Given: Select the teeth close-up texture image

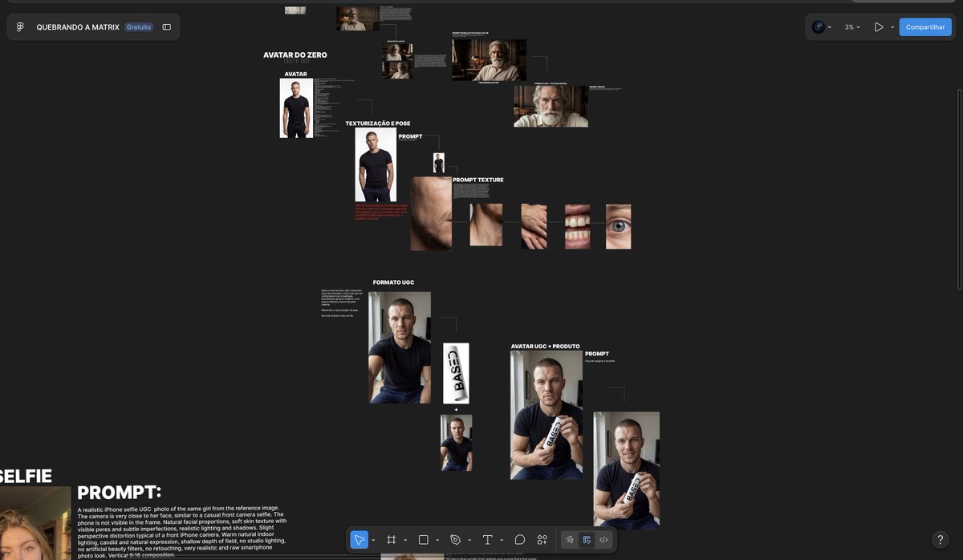Looking at the screenshot, I should click(578, 226).
